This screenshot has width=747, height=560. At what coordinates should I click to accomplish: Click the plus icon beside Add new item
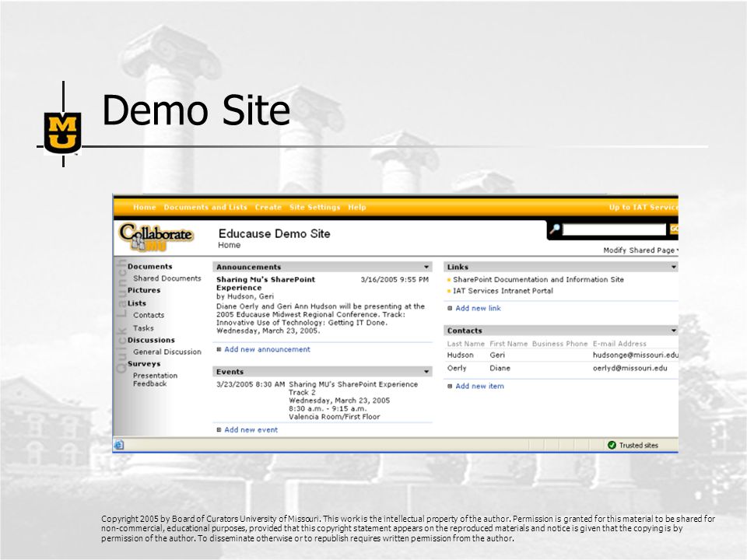450,387
